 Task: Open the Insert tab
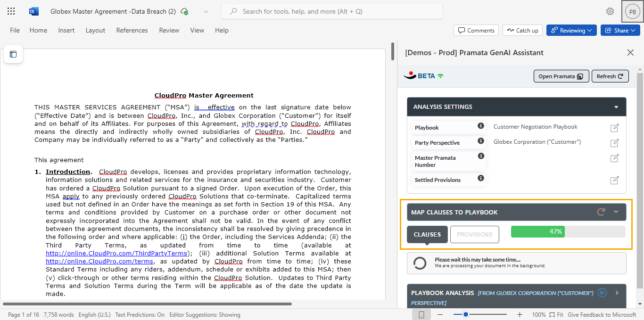pos(66,30)
